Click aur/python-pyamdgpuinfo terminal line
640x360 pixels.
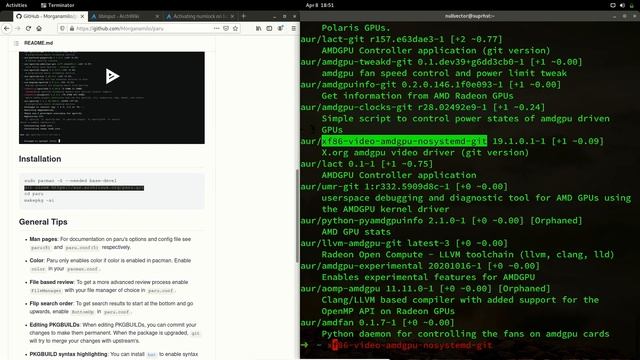(441, 221)
